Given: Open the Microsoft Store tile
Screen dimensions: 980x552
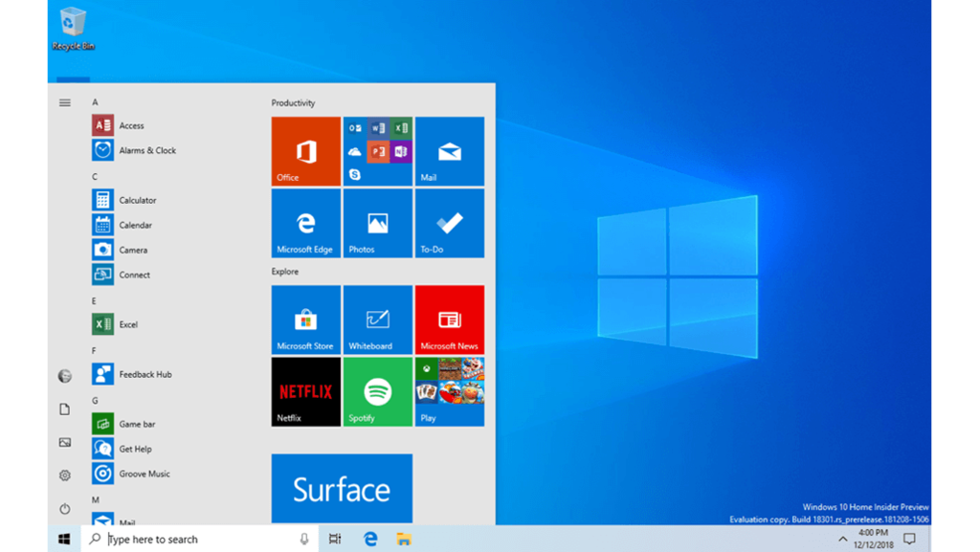Looking at the screenshot, I should pyautogui.click(x=305, y=320).
